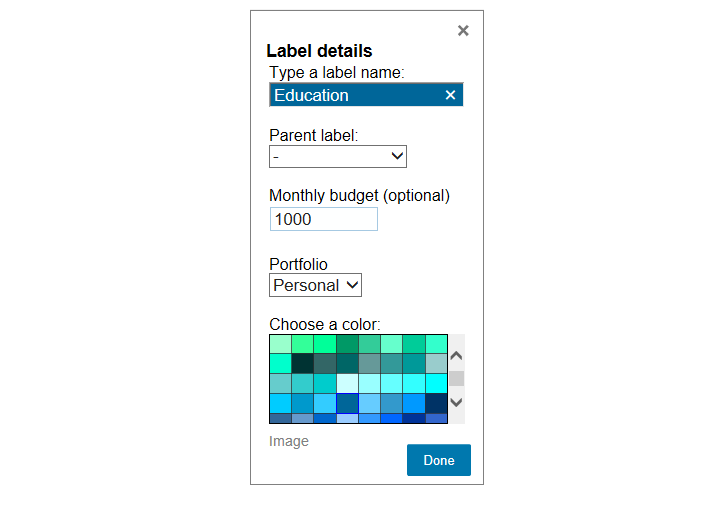Choose the bright cyan swatch at third row end
Screen dimensions: 706x506
(x=436, y=383)
